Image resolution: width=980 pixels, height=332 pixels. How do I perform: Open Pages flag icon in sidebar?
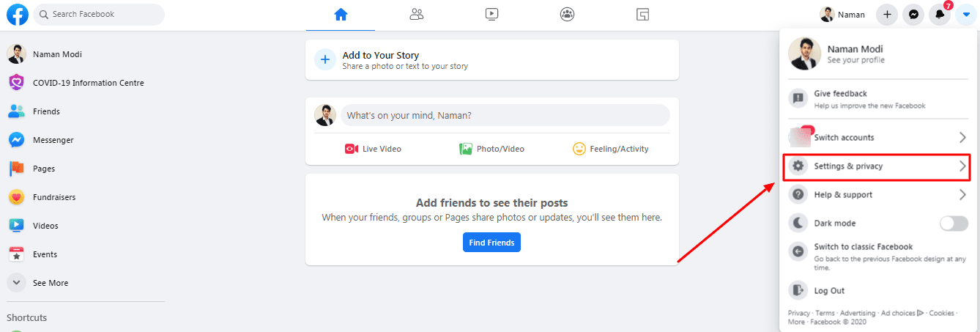click(16, 169)
